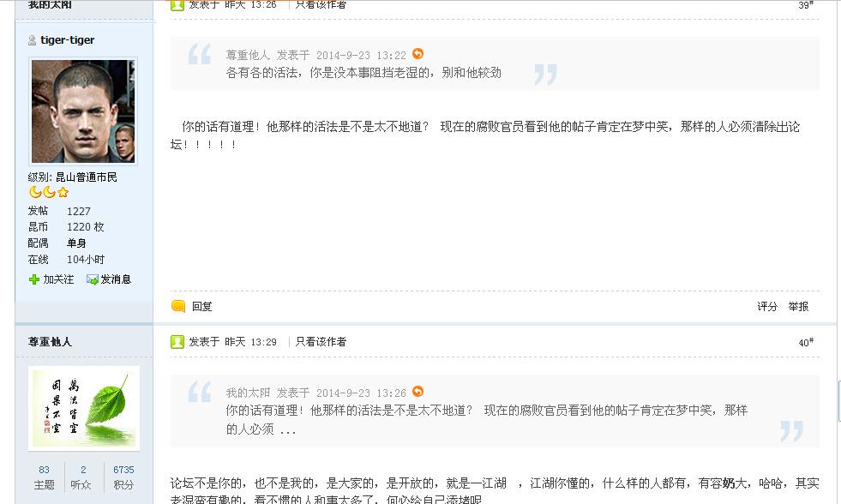Click the yellow 回复 speech bubble icon
The height and width of the screenshot is (504, 841).
[178, 306]
